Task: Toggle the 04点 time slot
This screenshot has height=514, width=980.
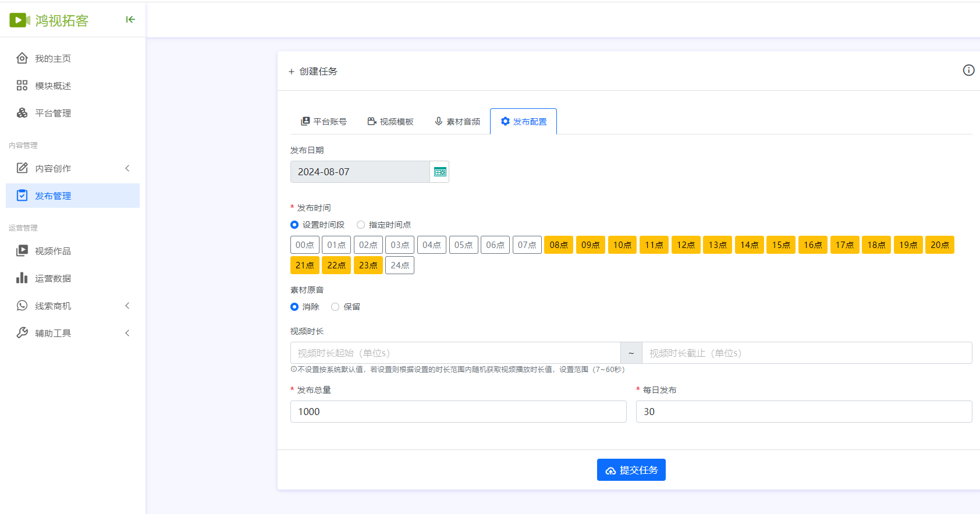Action: [x=432, y=245]
